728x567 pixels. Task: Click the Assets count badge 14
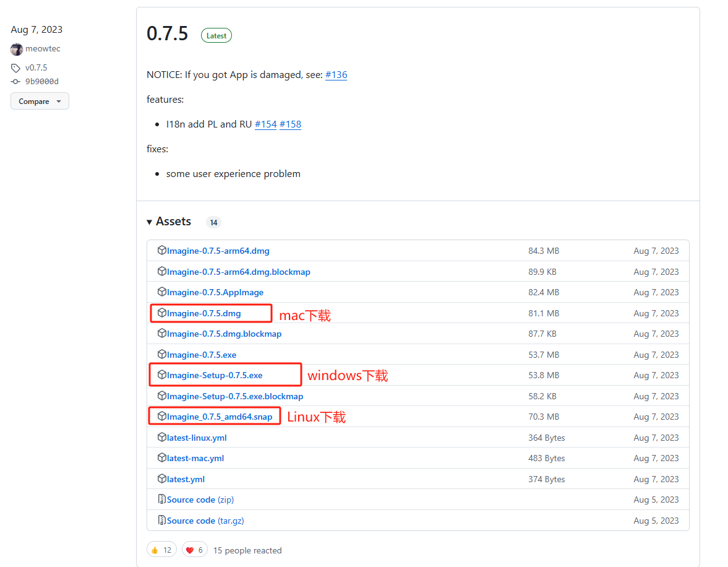(x=213, y=223)
